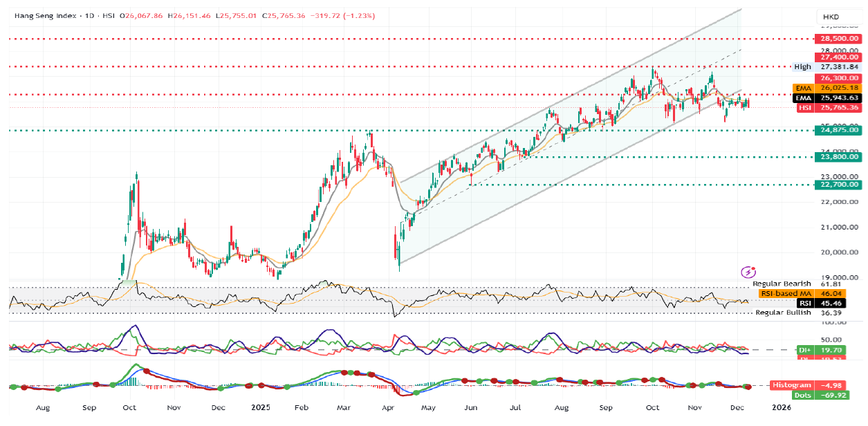The width and height of the screenshot is (868, 426).
Task: Select the 22,700.00 green support label
Action: coord(840,185)
